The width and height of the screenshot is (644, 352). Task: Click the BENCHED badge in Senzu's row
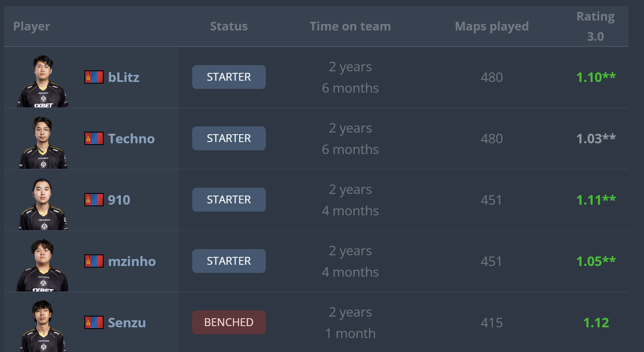click(x=229, y=322)
